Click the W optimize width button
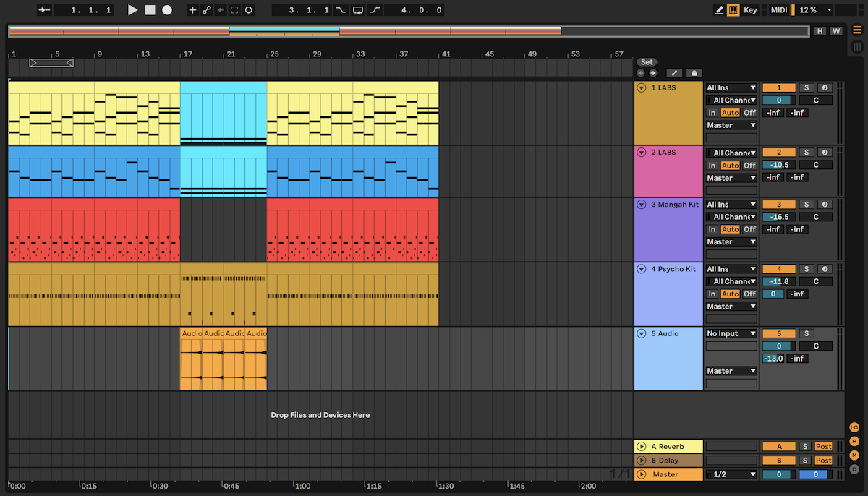 (x=835, y=31)
